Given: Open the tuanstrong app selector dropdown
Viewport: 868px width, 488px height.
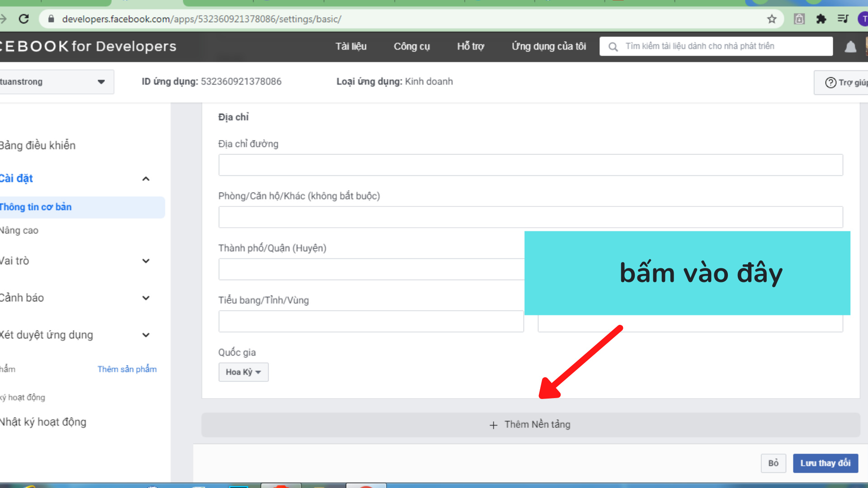Looking at the screenshot, I should tap(56, 82).
